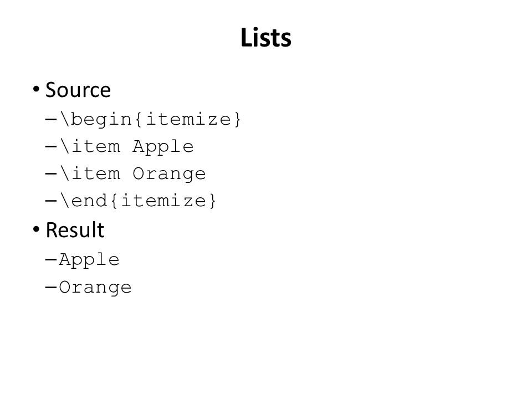The width and height of the screenshot is (532, 399).
Task: Click the dash before \item Orange
Action: coord(50,173)
